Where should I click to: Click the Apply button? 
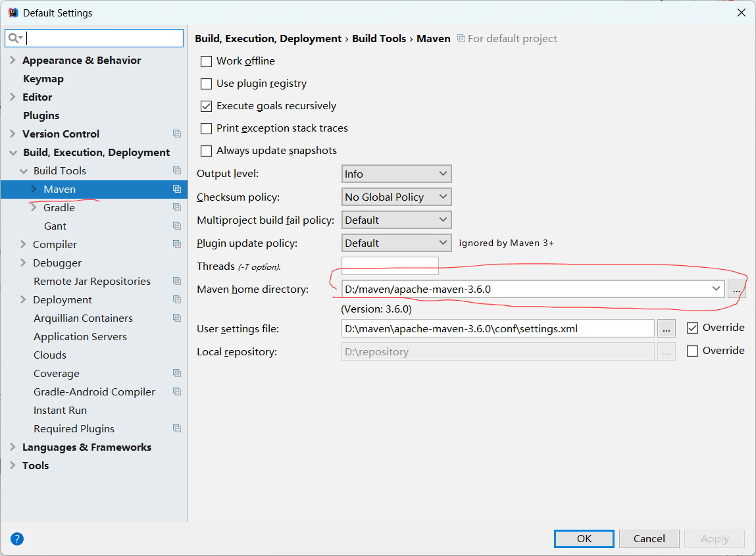pos(715,539)
